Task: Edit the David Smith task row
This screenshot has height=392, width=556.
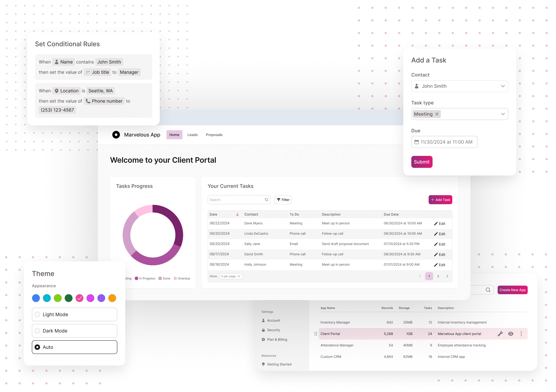Action: [x=440, y=255]
